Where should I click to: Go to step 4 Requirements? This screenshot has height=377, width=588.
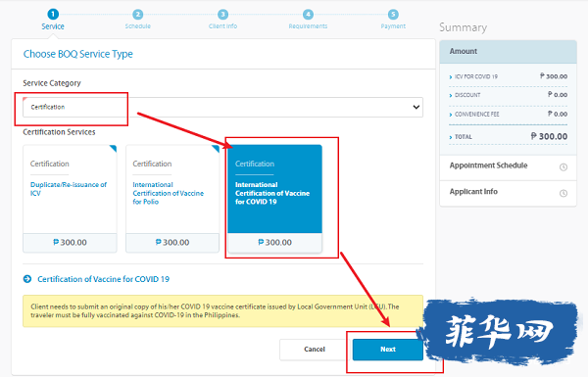(x=308, y=20)
